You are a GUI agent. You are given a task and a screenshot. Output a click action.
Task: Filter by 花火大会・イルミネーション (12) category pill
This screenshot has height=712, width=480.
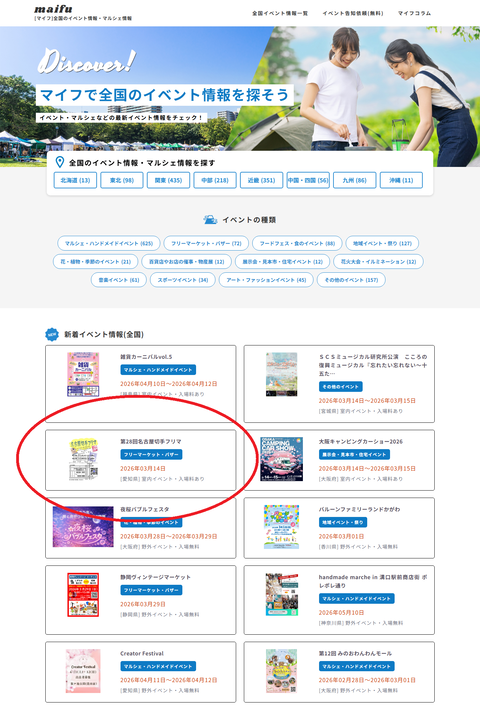(379, 262)
